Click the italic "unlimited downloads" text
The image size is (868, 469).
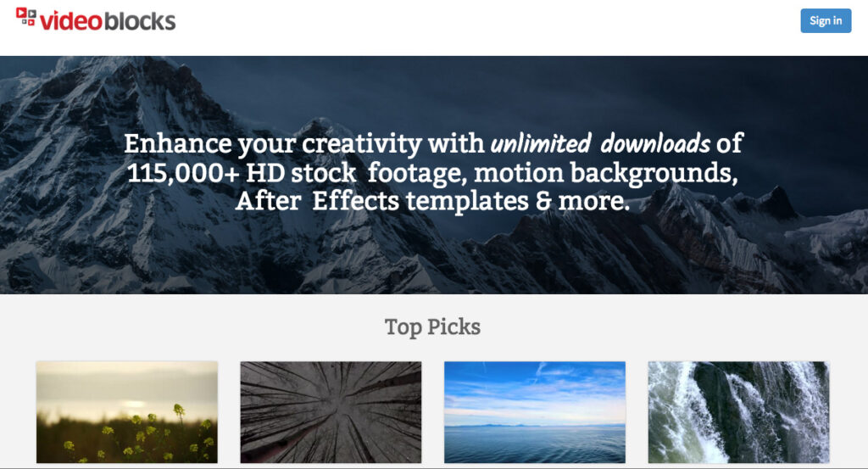click(600, 143)
